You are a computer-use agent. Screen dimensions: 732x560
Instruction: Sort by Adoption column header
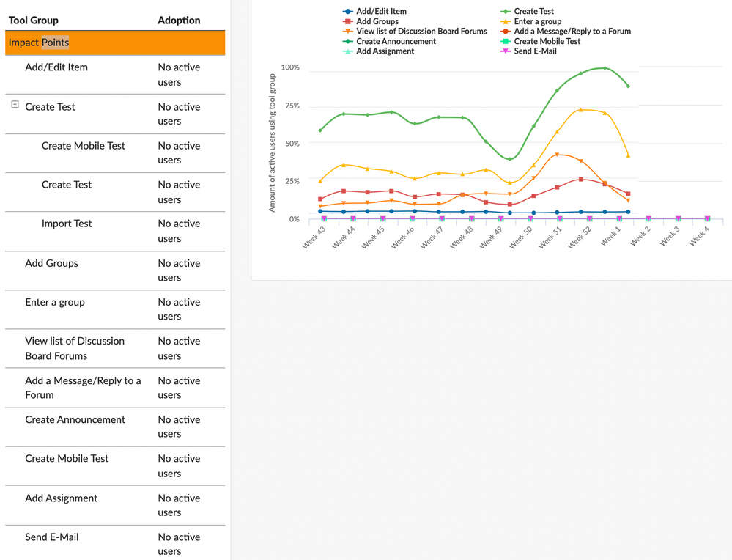(x=179, y=20)
